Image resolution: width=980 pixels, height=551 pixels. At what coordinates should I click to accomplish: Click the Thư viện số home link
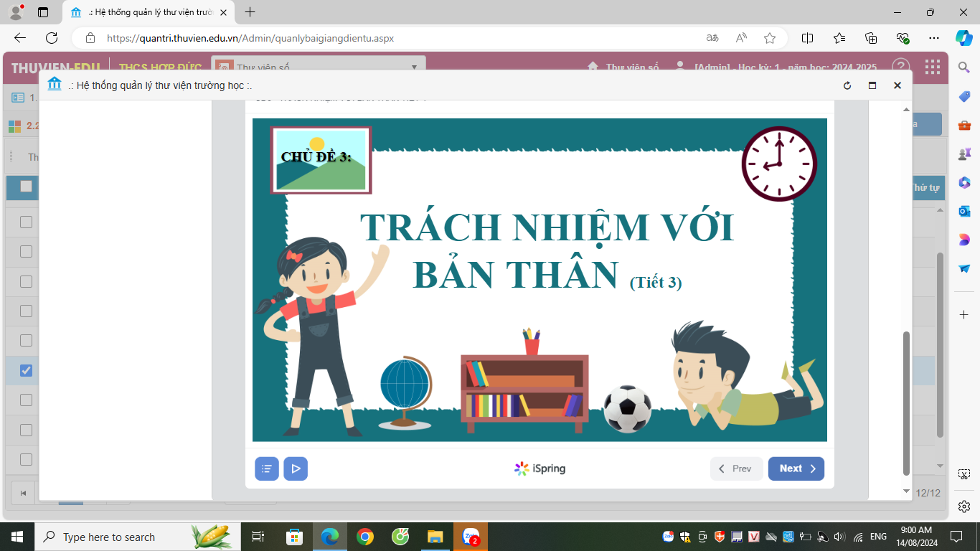click(623, 67)
